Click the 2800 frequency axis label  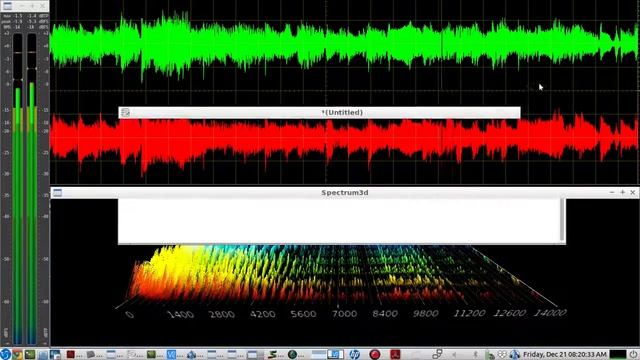click(x=221, y=314)
